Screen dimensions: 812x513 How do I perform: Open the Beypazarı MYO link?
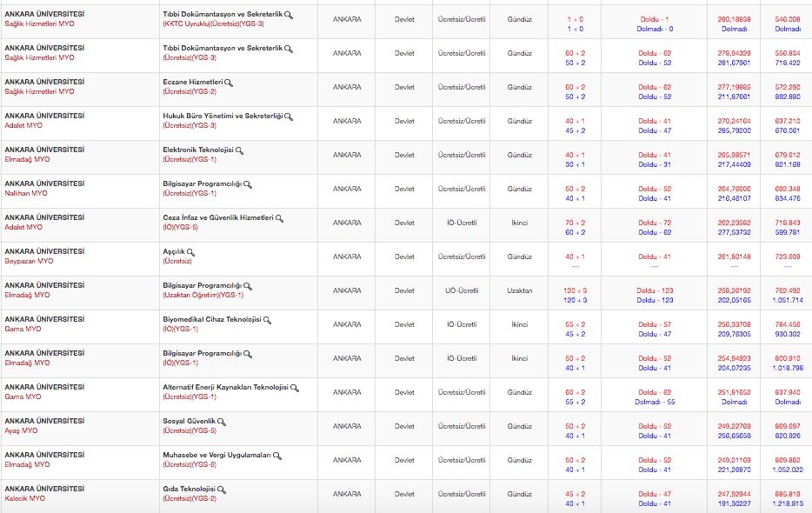[29, 261]
